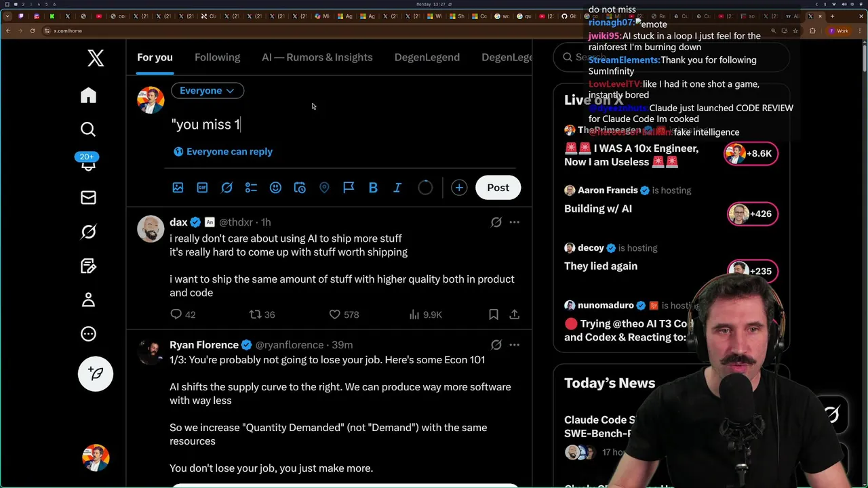This screenshot has width=868, height=488.
Task: Go to Home in sidebar
Action: [88, 95]
